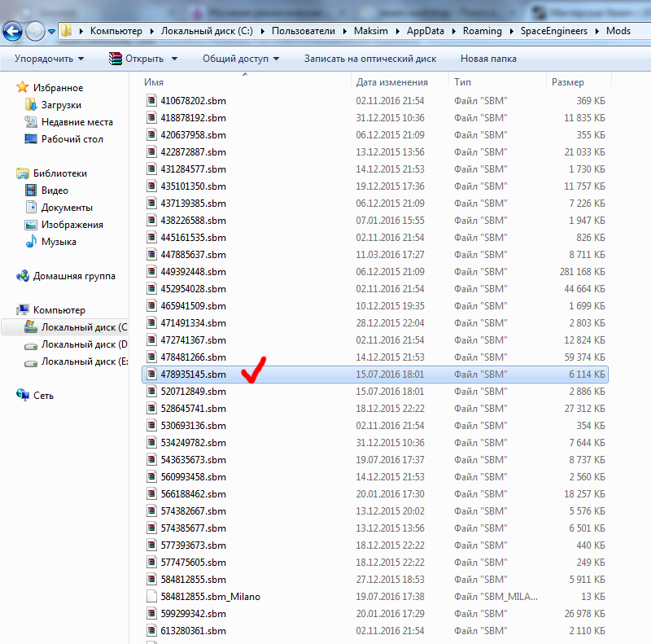Open Недавние места icon

pos(31,122)
